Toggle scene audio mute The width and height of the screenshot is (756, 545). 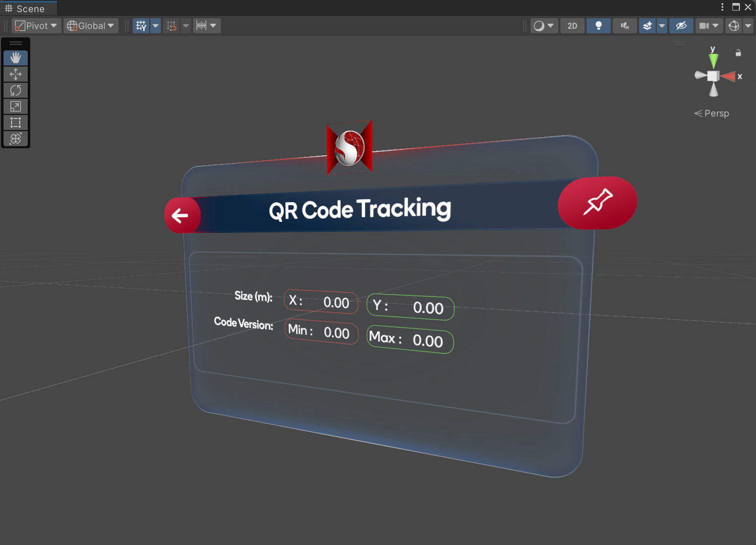pyautogui.click(x=625, y=26)
